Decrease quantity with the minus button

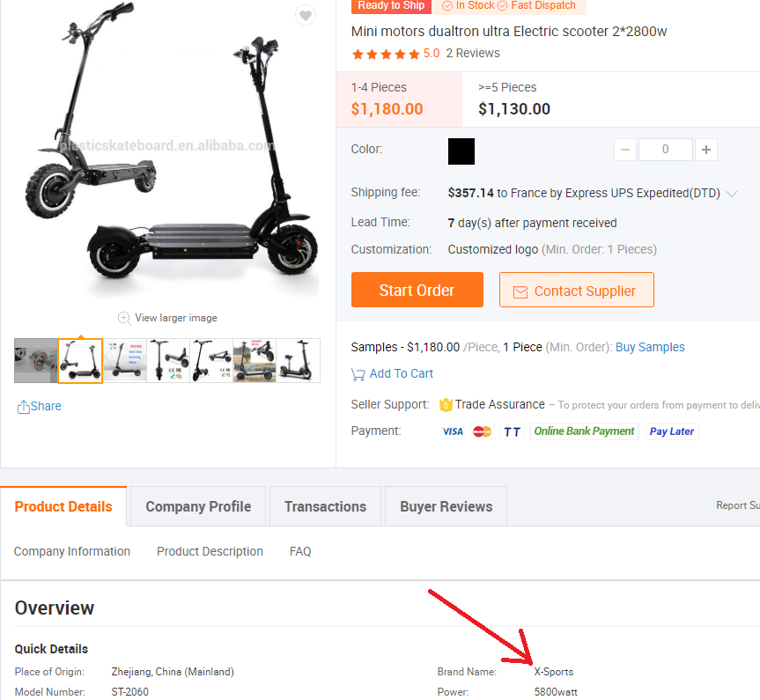pos(624,150)
